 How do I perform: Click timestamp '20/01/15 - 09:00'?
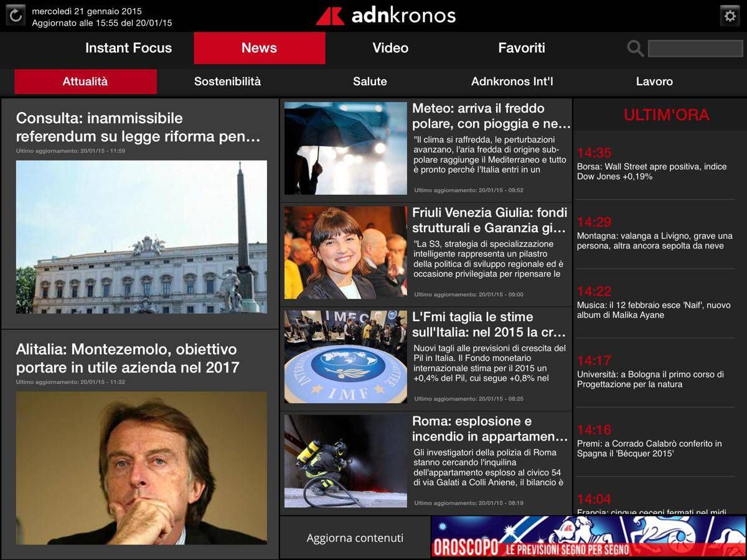[501, 294]
